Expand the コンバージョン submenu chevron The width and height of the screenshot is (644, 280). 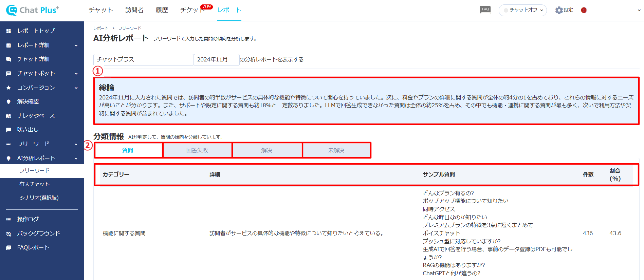click(x=76, y=88)
